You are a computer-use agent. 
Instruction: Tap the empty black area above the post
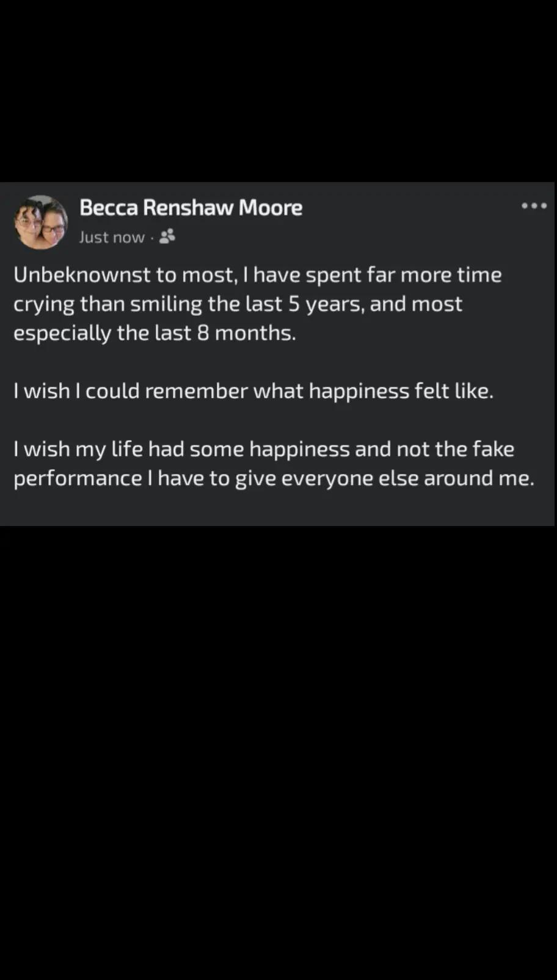click(x=278, y=92)
